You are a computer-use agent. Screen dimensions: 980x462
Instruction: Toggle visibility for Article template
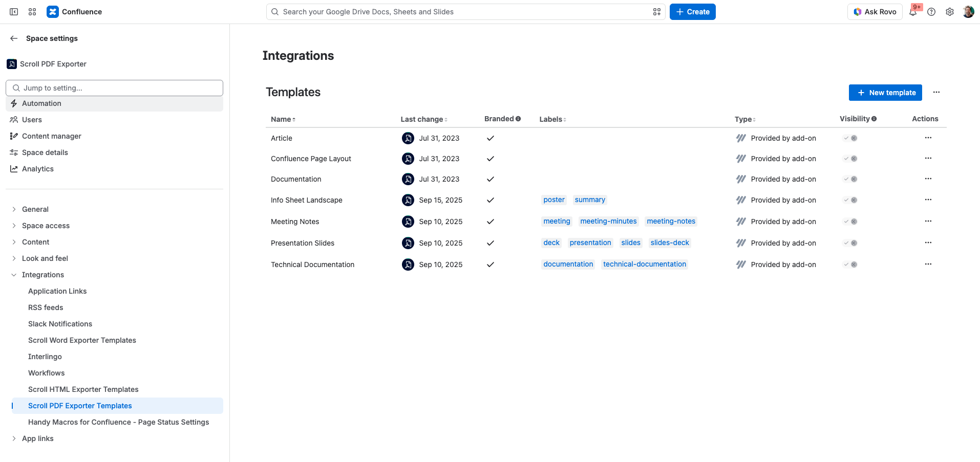coord(850,138)
